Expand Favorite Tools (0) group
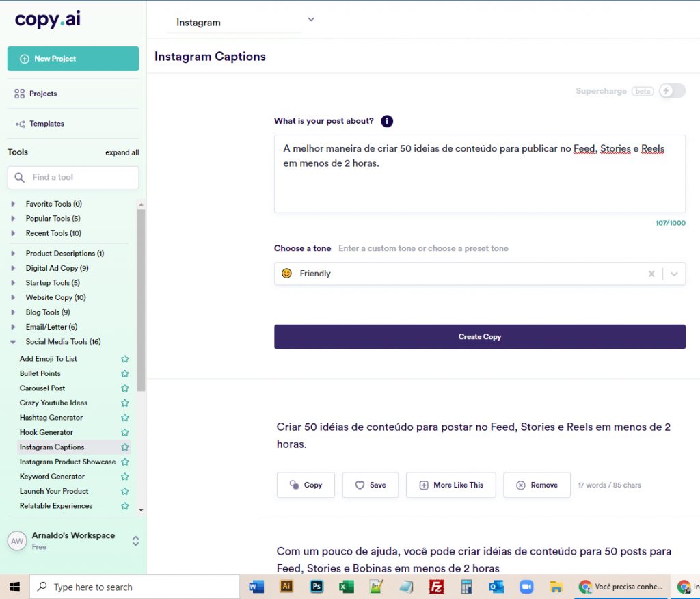The height and width of the screenshot is (599, 700). 13,204
